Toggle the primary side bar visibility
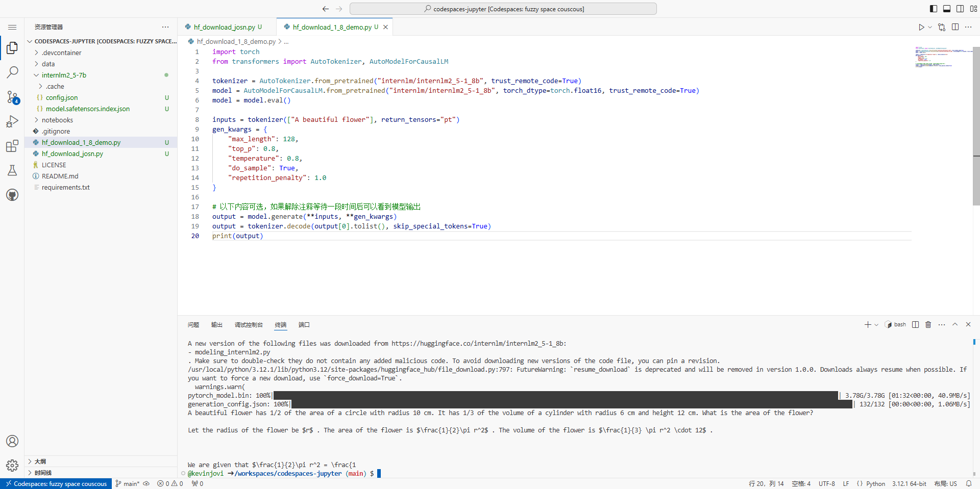The height and width of the screenshot is (489, 980). pos(934,9)
